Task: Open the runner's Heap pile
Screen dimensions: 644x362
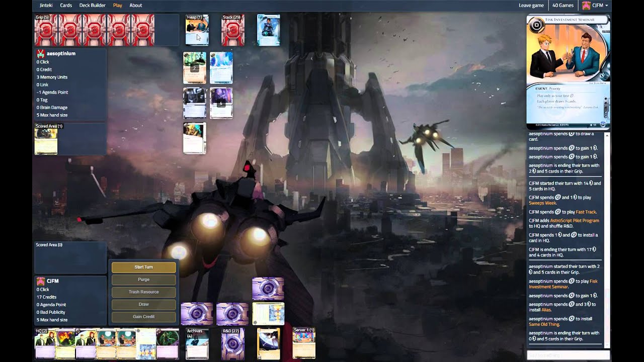Action: pos(197,30)
